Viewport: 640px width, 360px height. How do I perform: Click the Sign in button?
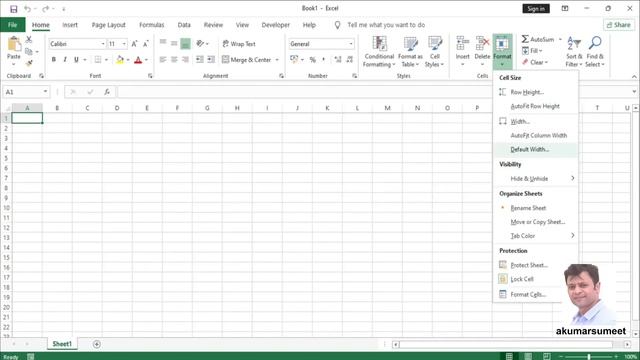pos(536,9)
